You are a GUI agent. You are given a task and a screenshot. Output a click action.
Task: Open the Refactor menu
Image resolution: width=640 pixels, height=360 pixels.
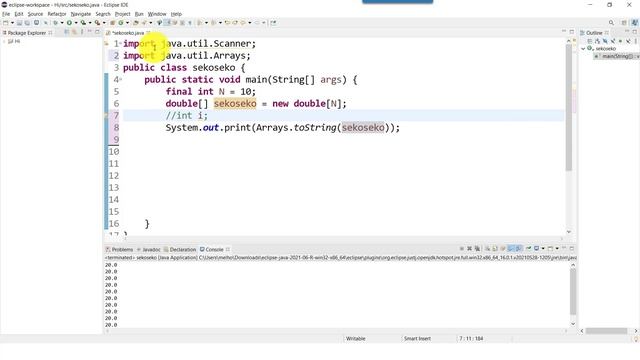tap(57, 14)
